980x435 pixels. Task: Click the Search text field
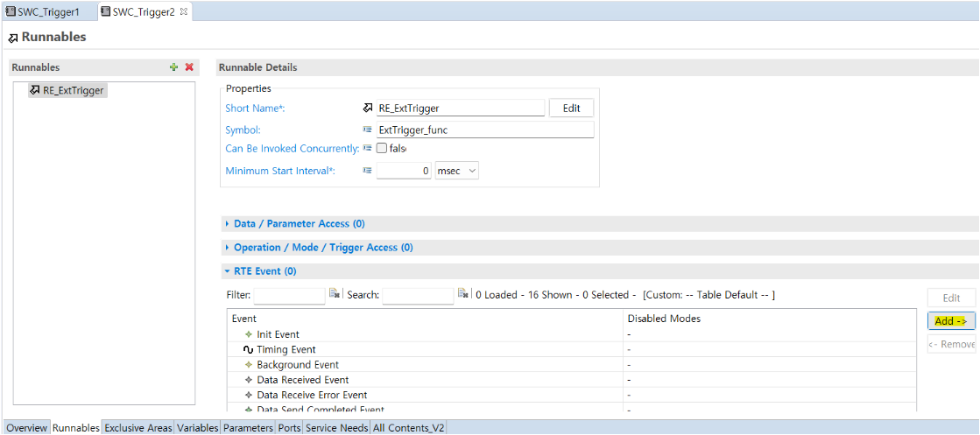418,295
